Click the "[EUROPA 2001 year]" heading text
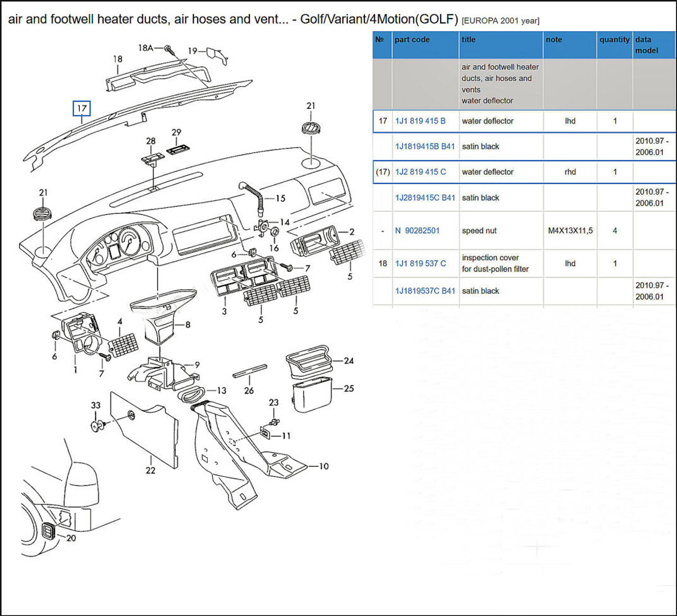The width and height of the screenshot is (677, 616). pyautogui.click(x=500, y=21)
